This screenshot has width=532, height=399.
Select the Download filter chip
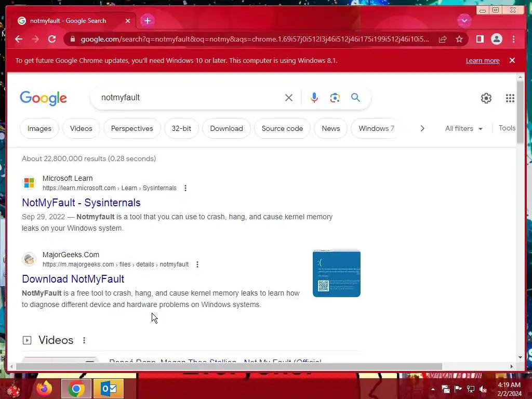(x=227, y=129)
